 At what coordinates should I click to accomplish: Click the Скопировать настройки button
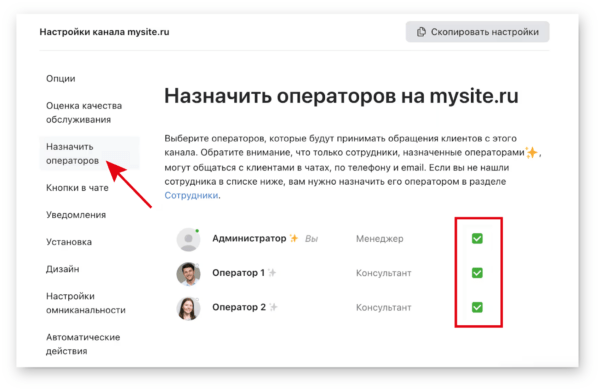[x=477, y=32]
